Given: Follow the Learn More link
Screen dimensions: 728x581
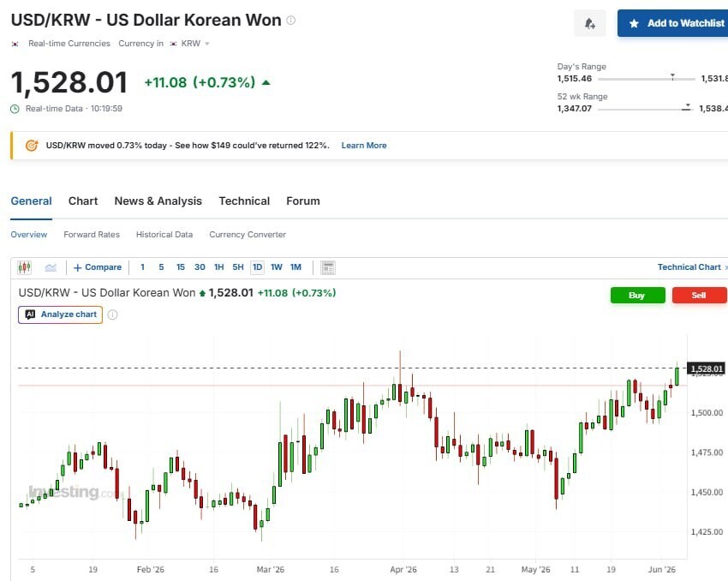Looking at the screenshot, I should [x=364, y=146].
